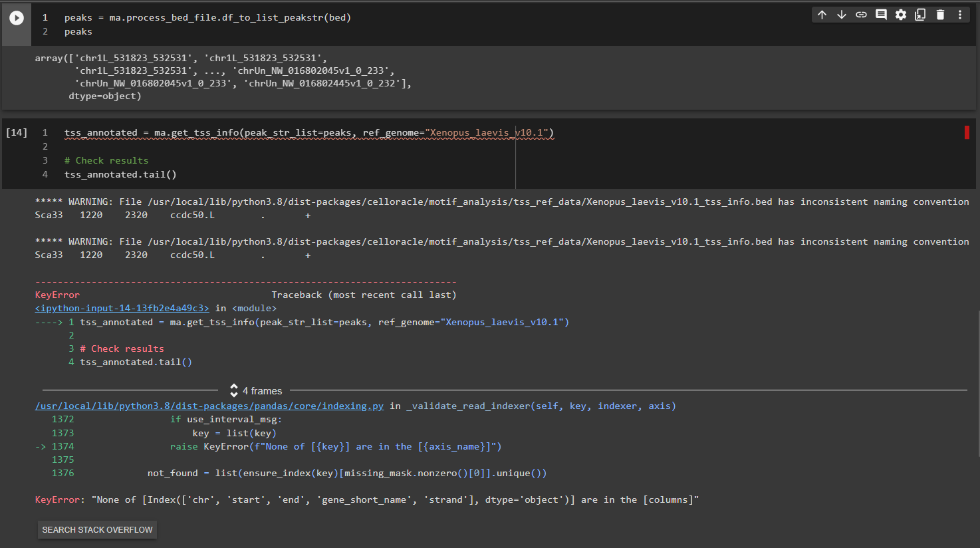The image size is (980, 548).
Task: Place cursor in the tss_annotated code line
Action: [x=199, y=132]
